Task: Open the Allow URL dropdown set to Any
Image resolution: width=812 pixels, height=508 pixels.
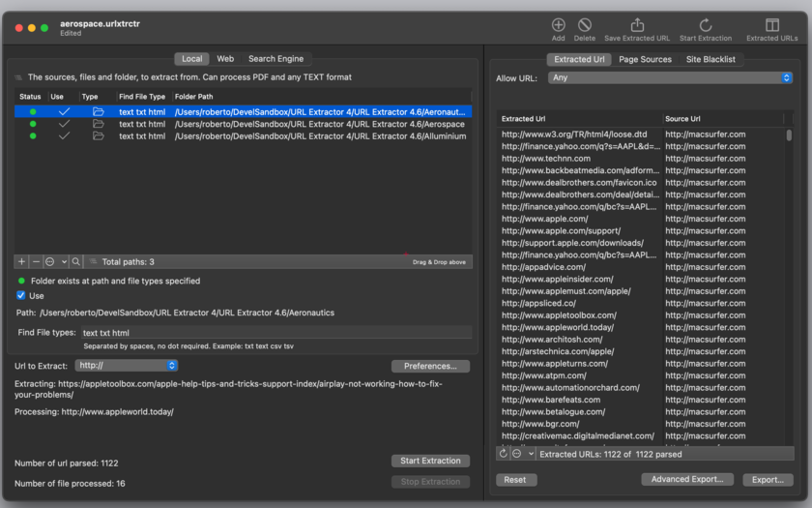Action: point(670,77)
